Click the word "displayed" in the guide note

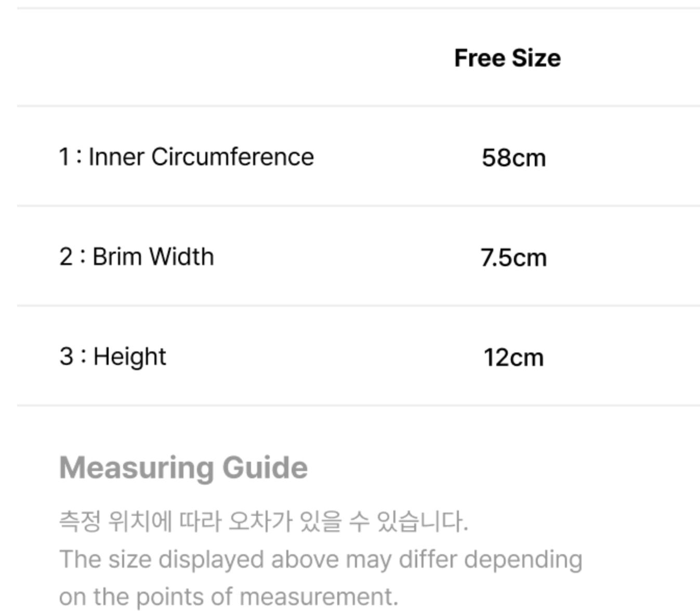click(212, 560)
